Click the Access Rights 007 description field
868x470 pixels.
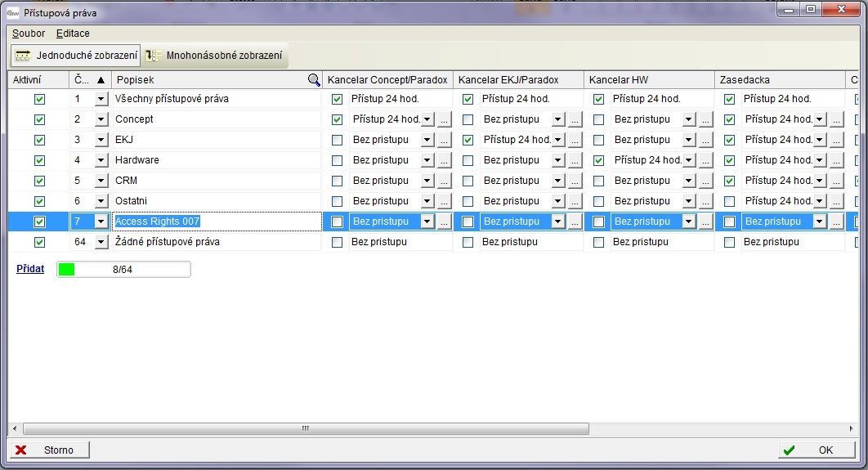pyautogui.click(x=217, y=222)
